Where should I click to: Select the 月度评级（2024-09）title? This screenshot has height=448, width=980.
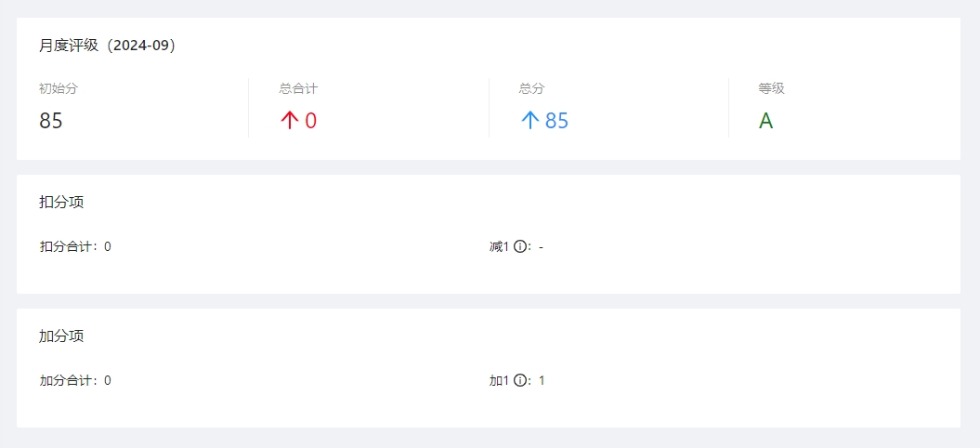click(107, 46)
